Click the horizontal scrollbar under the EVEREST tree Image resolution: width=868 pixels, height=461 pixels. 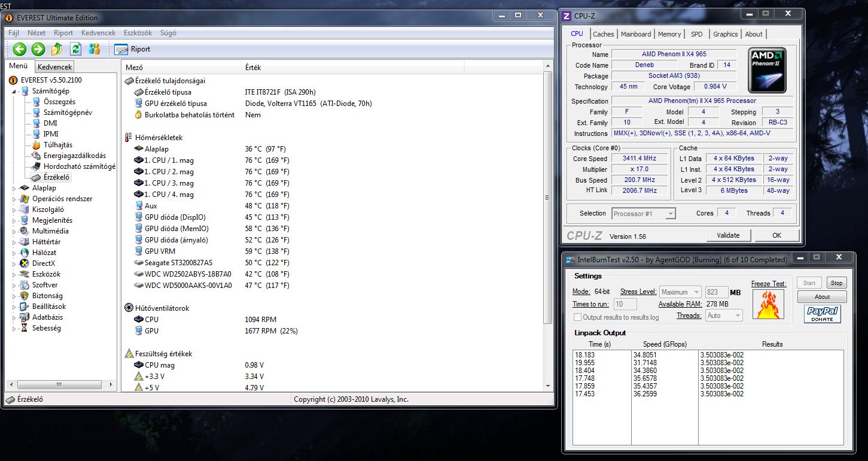(59, 385)
